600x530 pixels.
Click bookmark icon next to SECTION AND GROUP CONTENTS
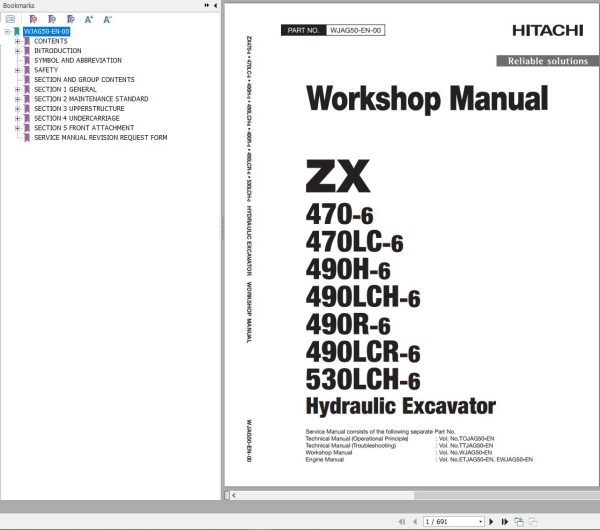pyautogui.click(x=27, y=80)
